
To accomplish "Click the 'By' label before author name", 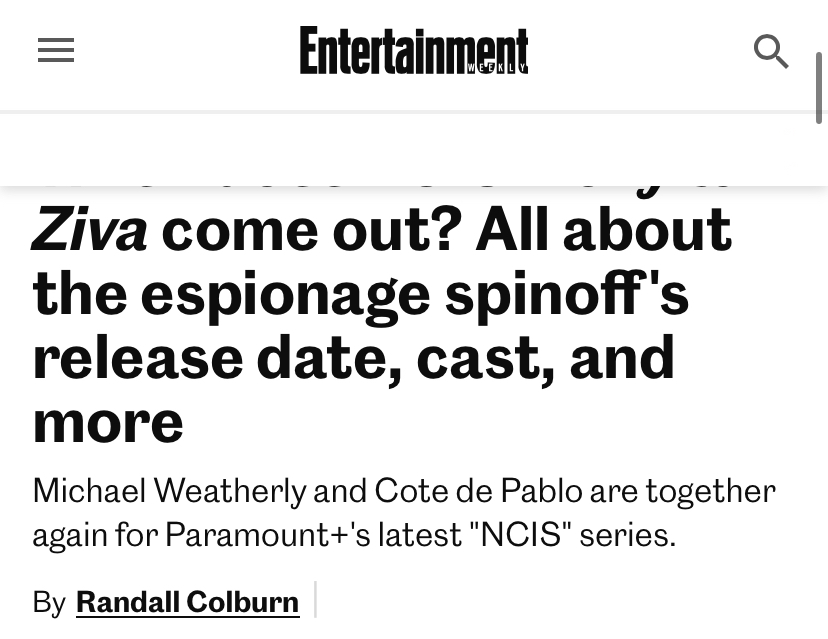I will [x=49, y=602].
